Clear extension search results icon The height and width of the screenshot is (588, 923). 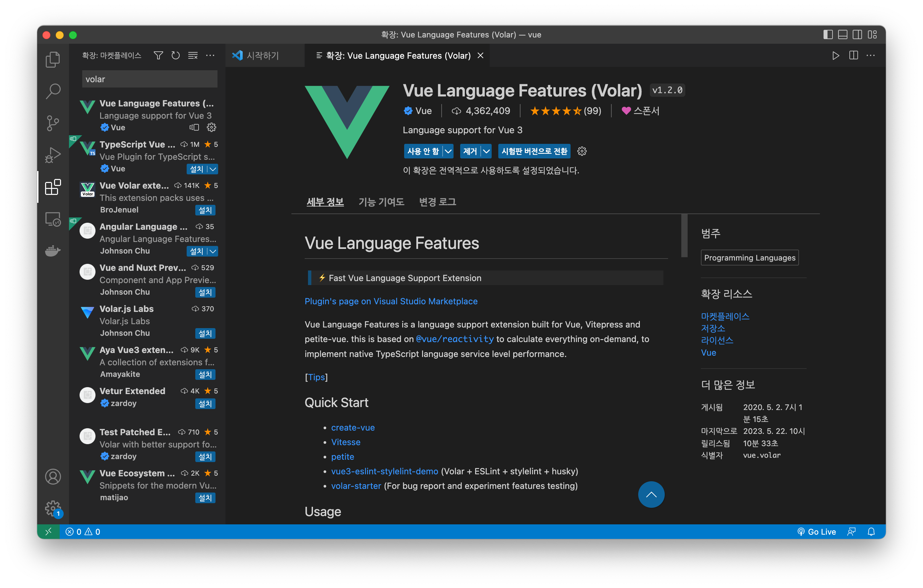tap(193, 56)
